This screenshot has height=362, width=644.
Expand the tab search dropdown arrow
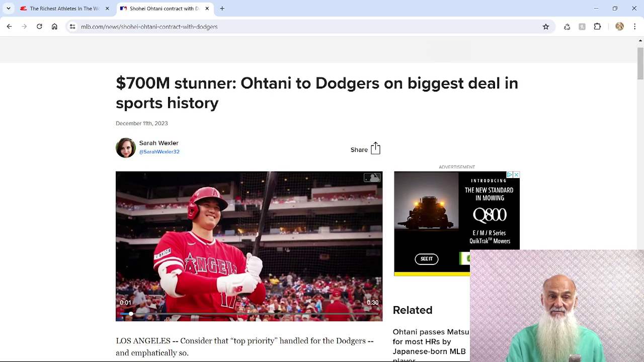pos(9,9)
